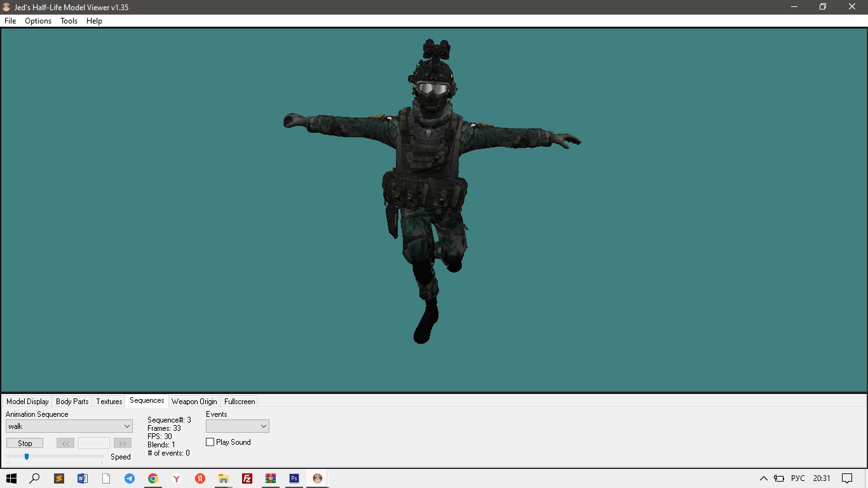Click the frame number input field
Screen dimensions: 868x488
(94, 444)
